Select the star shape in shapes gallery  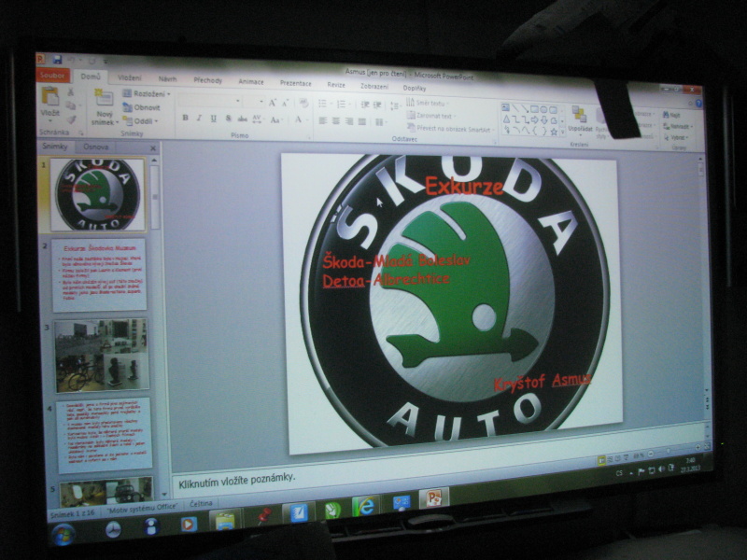(x=554, y=132)
